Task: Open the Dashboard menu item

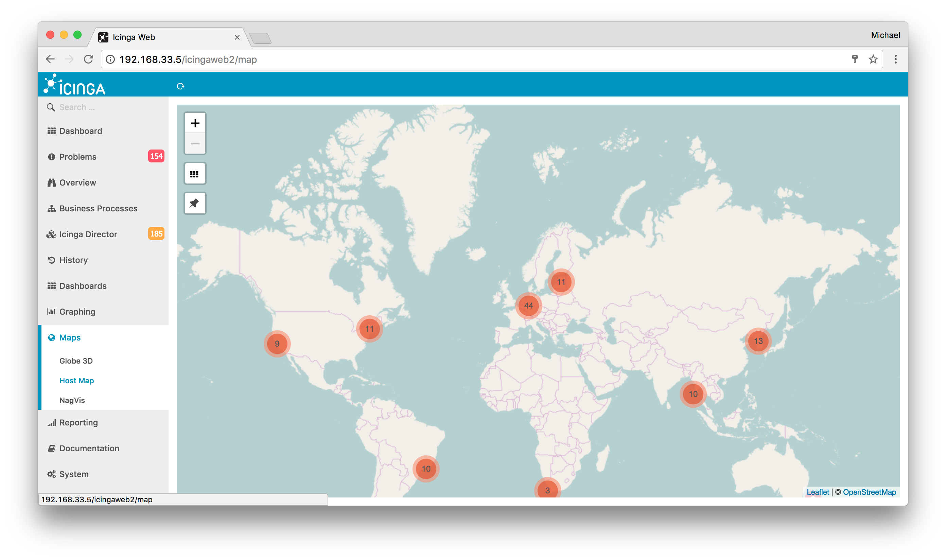Action: [103, 131]
